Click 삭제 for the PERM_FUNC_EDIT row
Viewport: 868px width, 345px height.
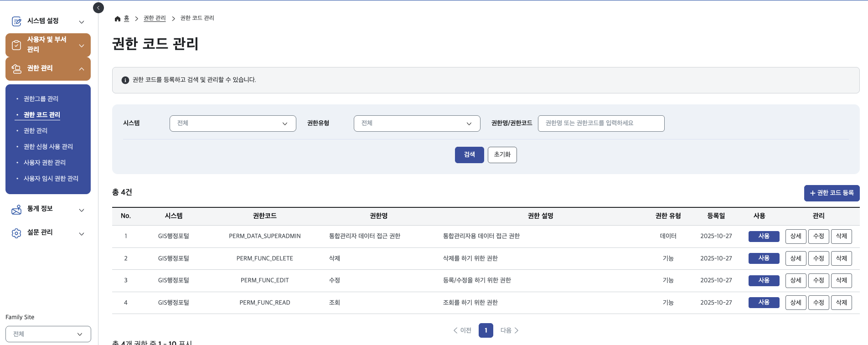[x=841, y=281]
